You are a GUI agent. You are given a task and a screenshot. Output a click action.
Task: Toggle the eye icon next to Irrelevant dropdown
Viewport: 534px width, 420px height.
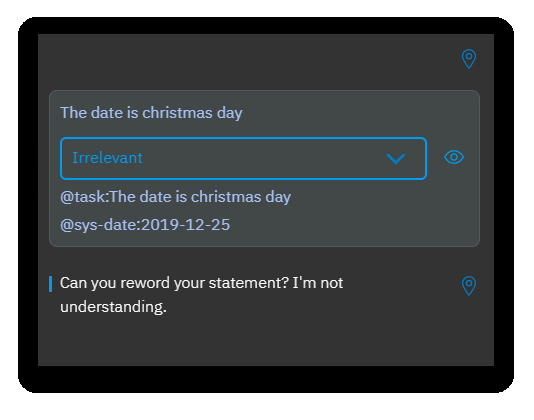[x=454, y=157]
